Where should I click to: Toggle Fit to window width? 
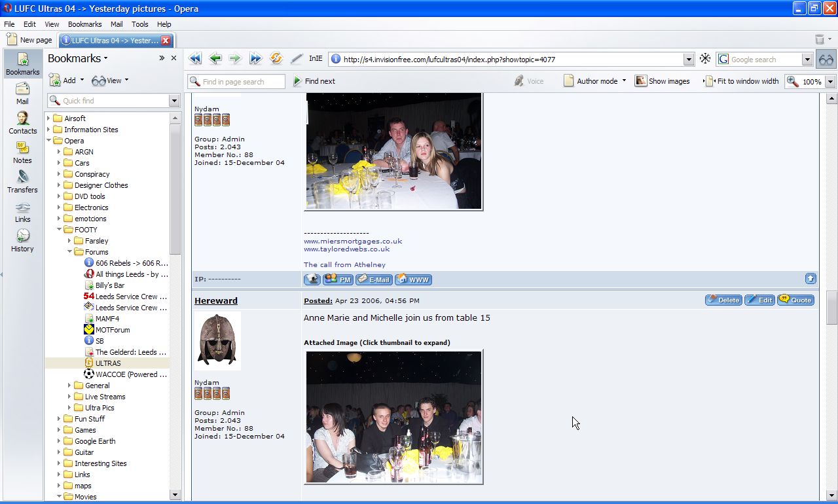point(741,81)
